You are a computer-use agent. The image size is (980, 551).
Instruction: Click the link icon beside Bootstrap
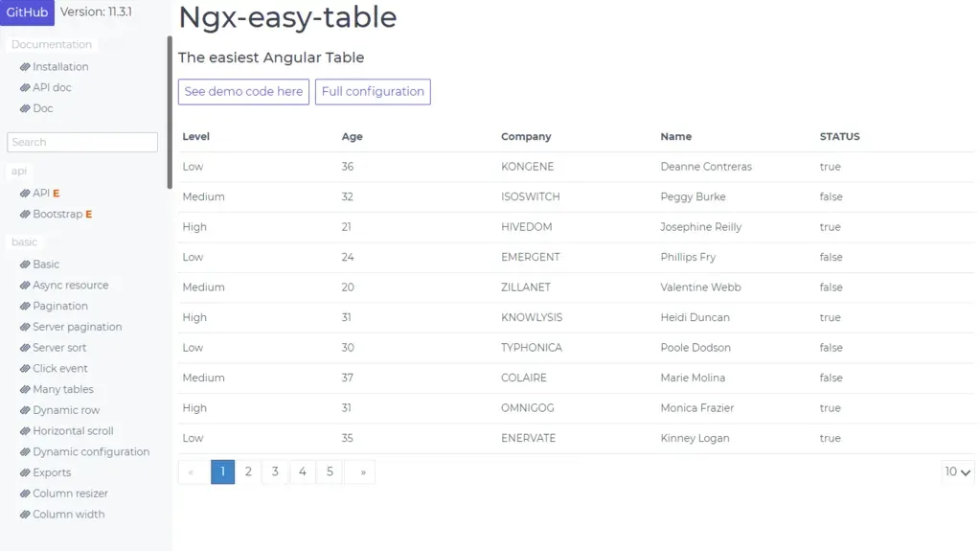(25, 214)
